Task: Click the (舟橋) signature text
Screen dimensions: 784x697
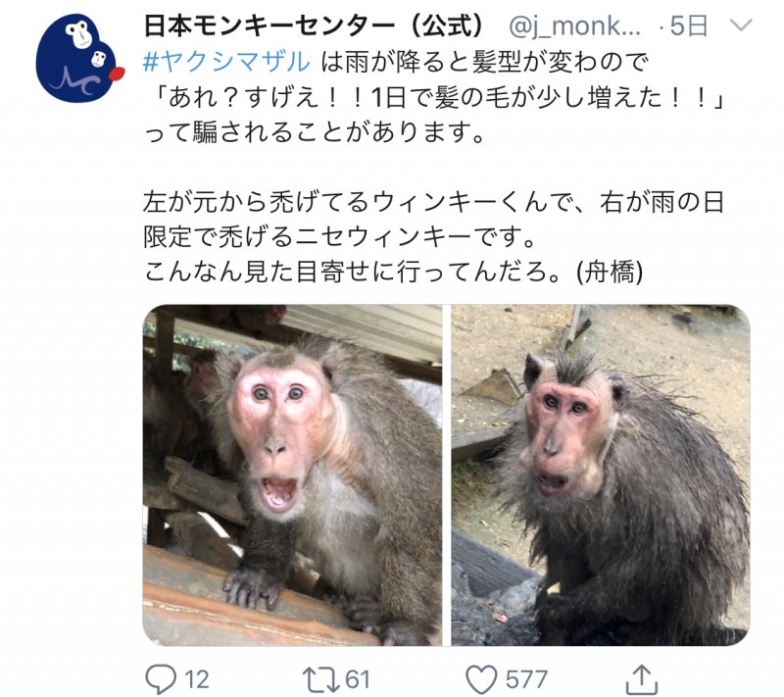Action: pyautogui.click(x=610, y=272)
